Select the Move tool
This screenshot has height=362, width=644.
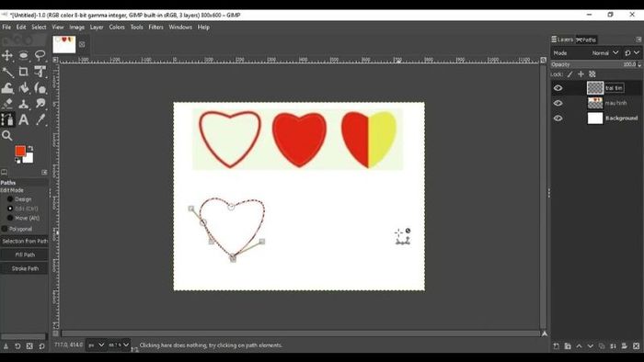click(x=7, y=55)
